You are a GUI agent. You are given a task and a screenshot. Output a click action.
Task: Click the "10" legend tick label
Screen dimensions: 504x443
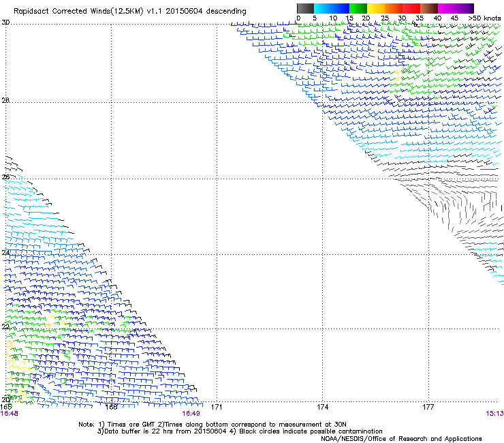333,18
